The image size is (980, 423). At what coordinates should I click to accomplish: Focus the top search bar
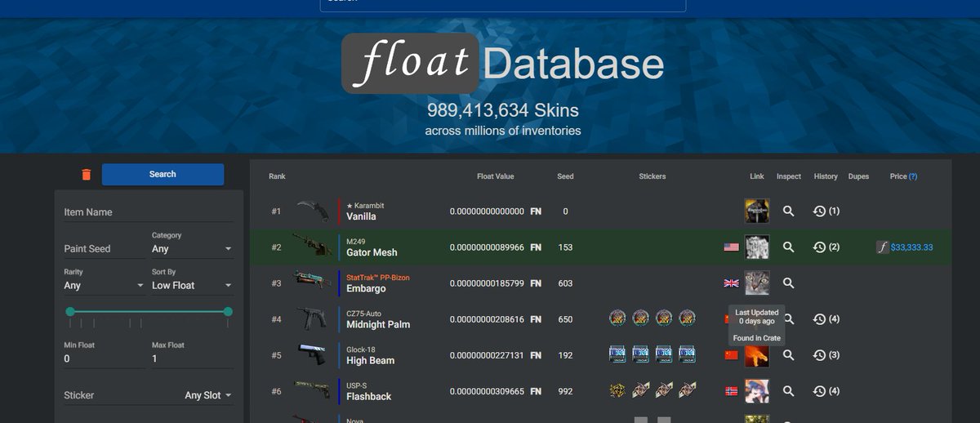(x=503, y=3)
